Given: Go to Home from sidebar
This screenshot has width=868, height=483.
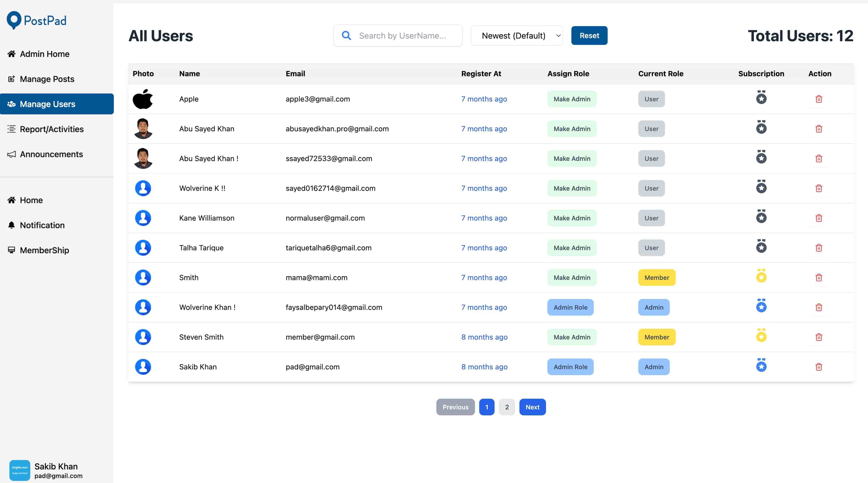Looking at the screenshot, I should tap(57, 200).
